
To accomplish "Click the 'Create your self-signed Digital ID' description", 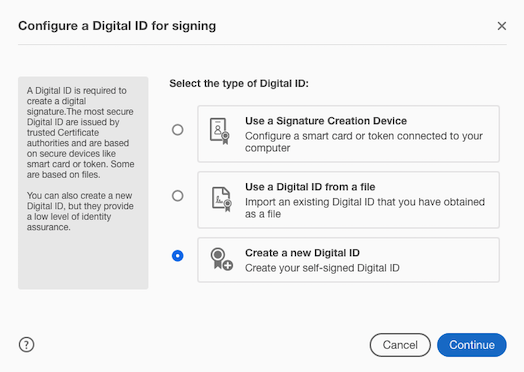I will [322, 268].
